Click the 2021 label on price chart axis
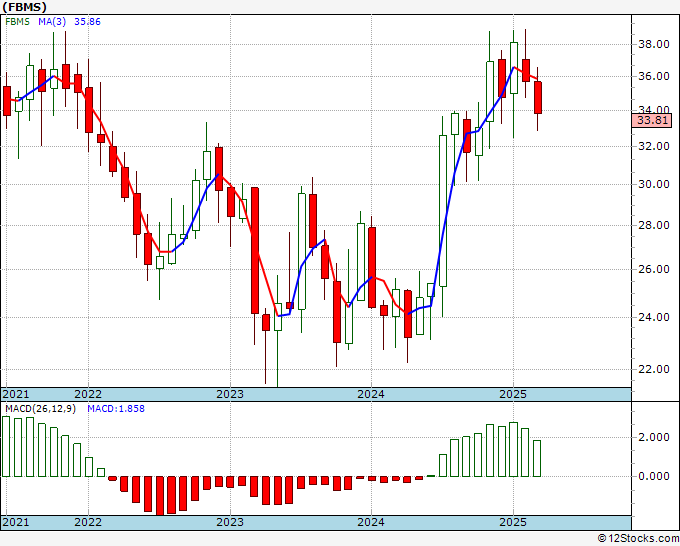Screen dimensions: 680x546 click(16, 394)
